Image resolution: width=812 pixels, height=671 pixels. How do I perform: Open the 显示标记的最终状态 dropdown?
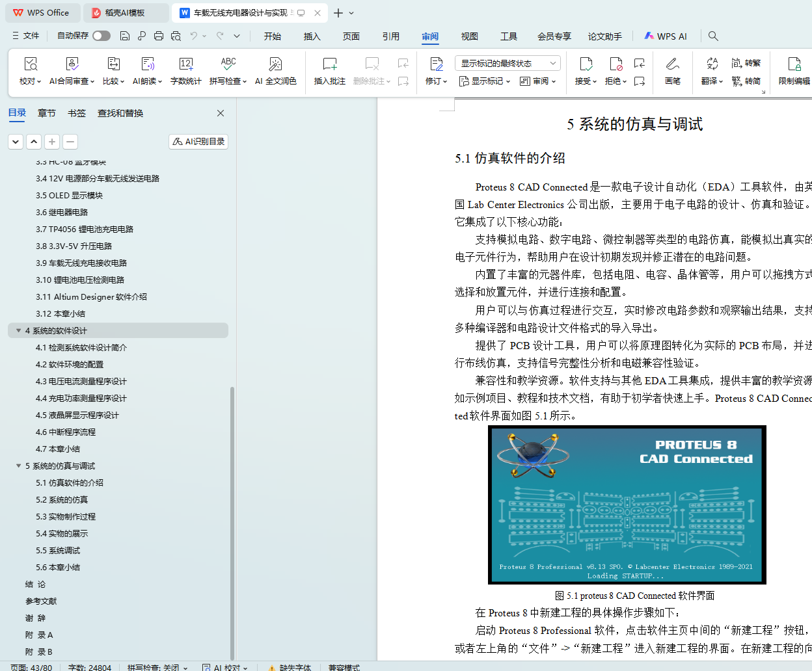[x=507, y=63]
